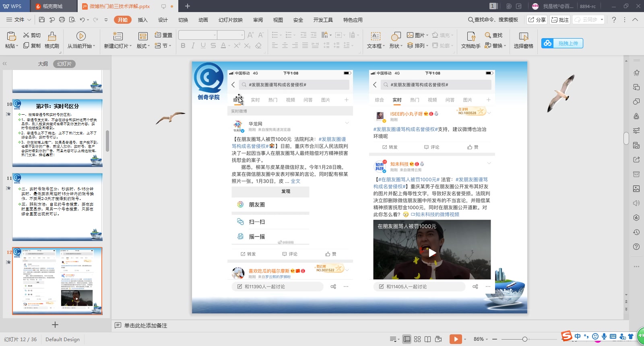Open the Layout (版式) dropdown
The width and height of the screenshot is (644, 346).
tap(143, 46)
